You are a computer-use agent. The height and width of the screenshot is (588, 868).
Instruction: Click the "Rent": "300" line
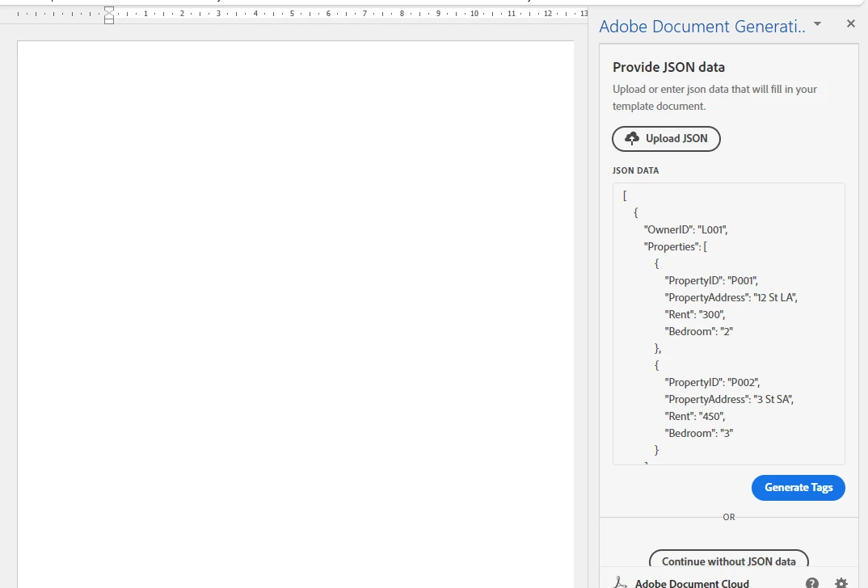coord(695,315)
